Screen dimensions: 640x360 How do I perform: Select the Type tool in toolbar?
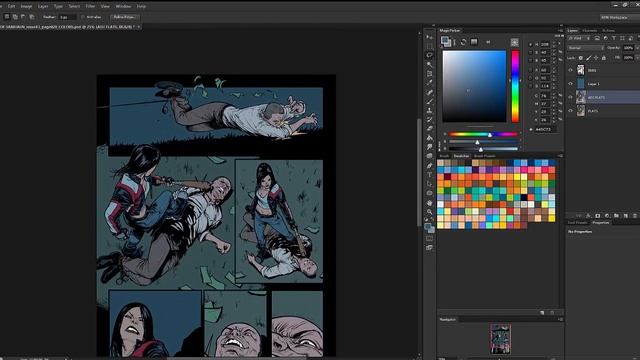pyautogui.click(x=429, y=175)
